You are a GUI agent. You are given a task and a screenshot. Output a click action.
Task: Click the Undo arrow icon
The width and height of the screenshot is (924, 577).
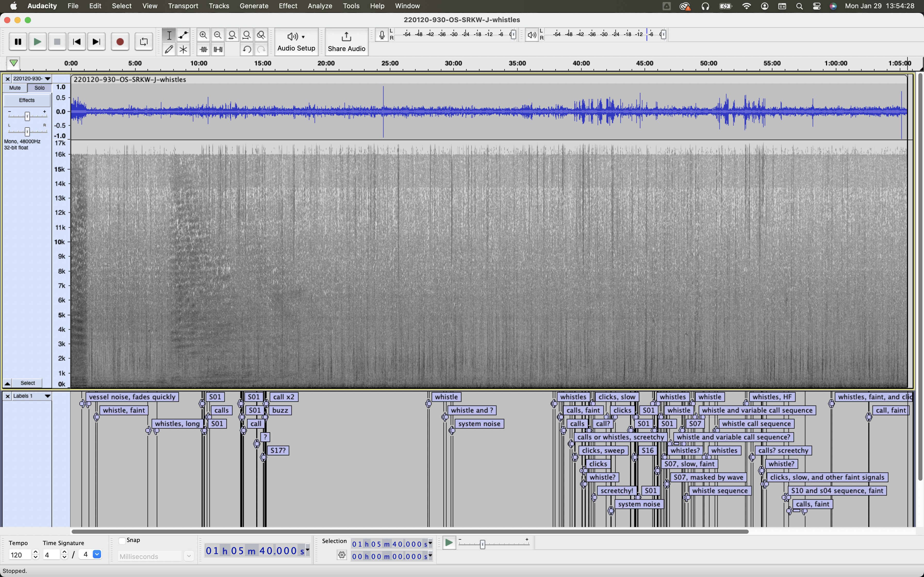(247, 50)
